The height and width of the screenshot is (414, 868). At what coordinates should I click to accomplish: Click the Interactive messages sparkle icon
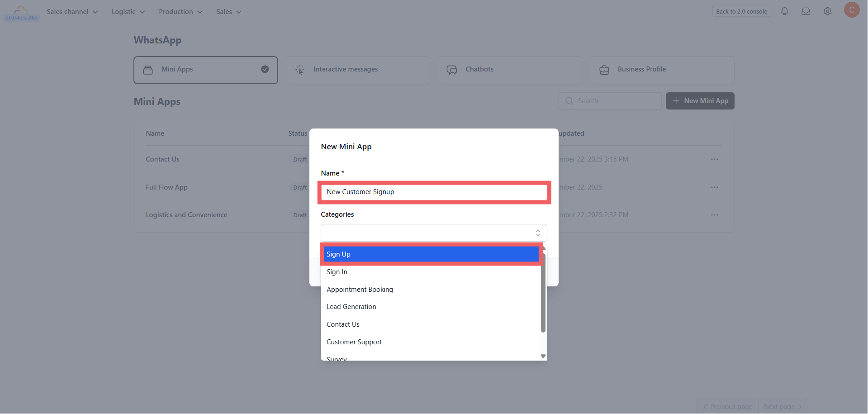[299, 70]
